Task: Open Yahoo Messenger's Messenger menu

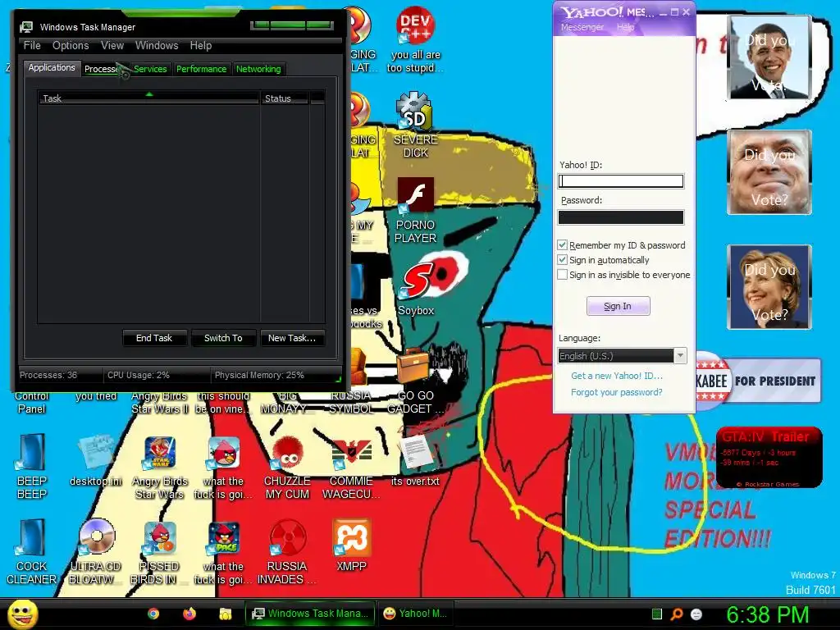Action: pyautogui.click(x=582, y=27)
